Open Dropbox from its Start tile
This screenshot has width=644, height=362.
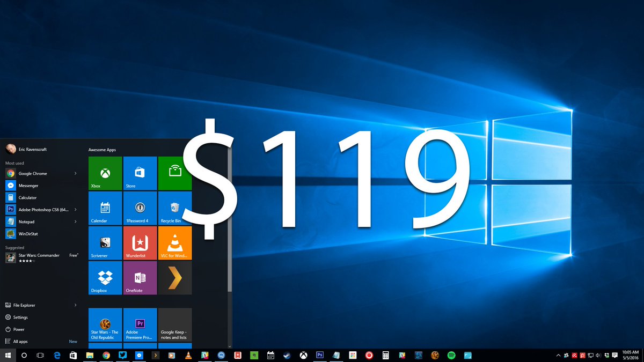[x=105, y=278]
